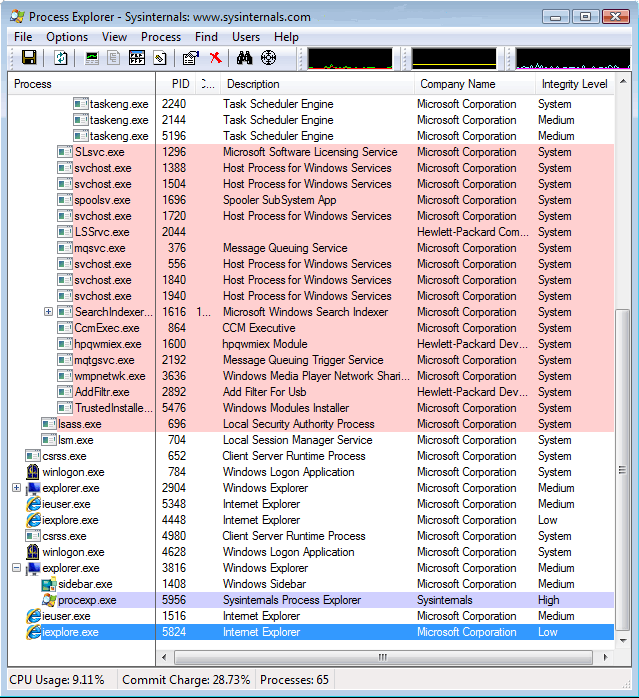
Task: Click the 'Sysinternals' company name cell
Action: (x=444, y=600)
